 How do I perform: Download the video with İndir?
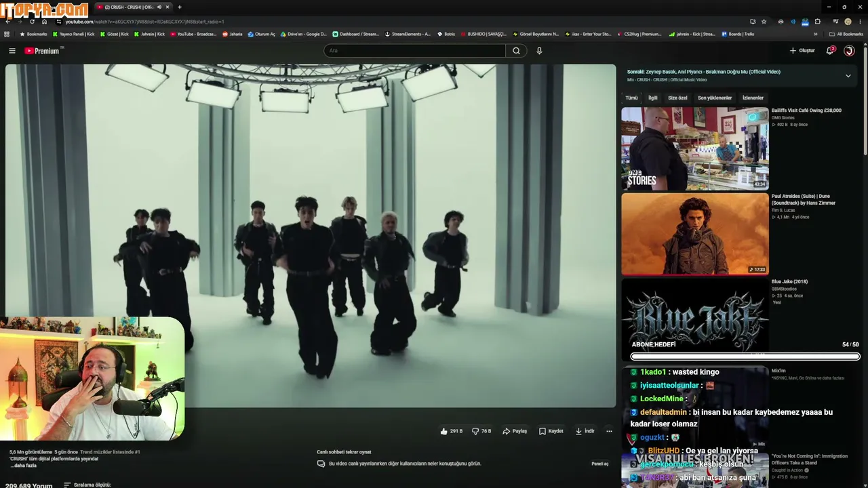[585, 431]
